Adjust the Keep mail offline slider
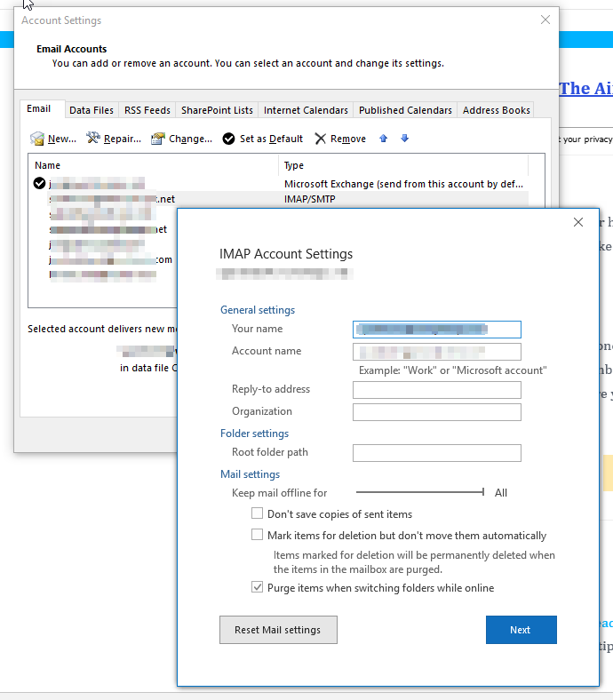 [x=483, y=492]
